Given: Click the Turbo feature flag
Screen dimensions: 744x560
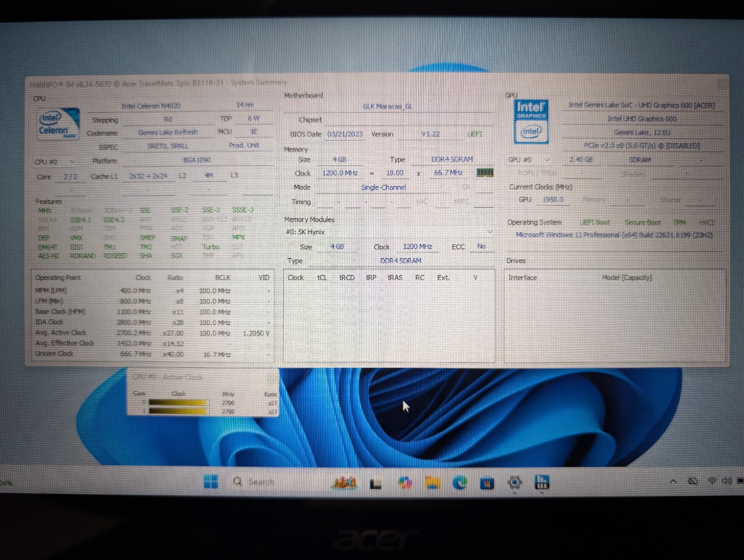Looking at the screenshot, I should pos(211,247).
